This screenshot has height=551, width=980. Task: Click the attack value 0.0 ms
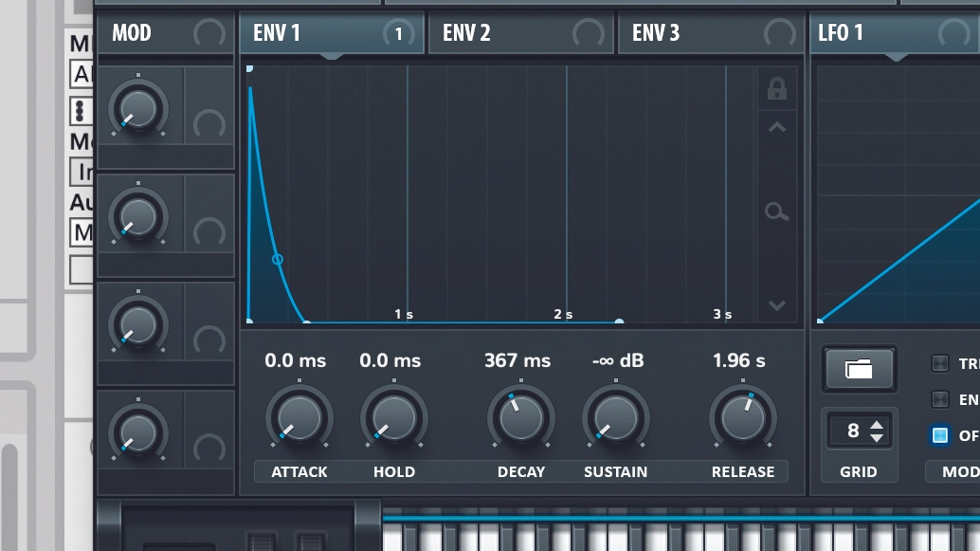point(295,361)
